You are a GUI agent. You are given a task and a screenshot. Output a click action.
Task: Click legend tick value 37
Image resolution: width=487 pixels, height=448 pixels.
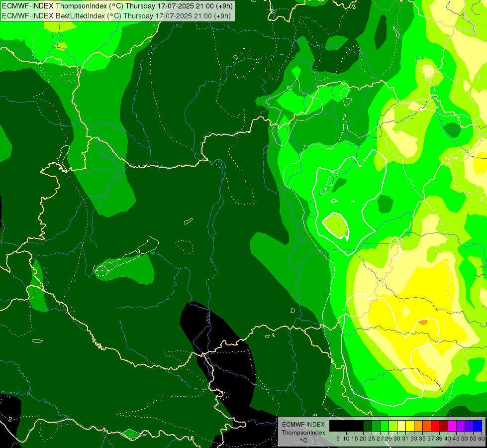click(x=431, y=439)
